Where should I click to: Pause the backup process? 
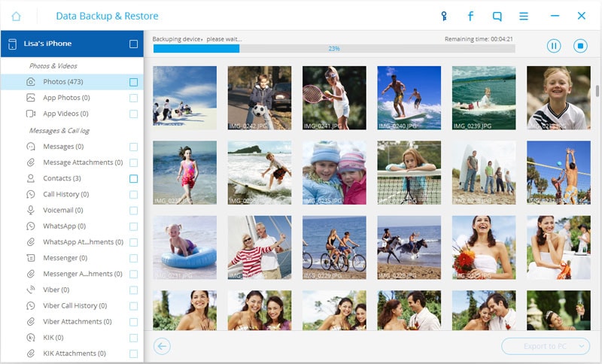click(x=554, y=46)
